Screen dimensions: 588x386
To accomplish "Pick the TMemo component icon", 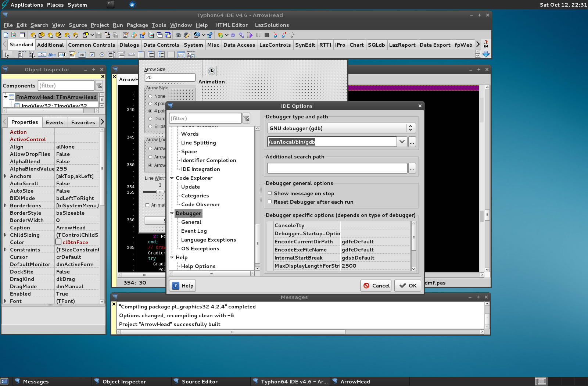I will [72, 54].
